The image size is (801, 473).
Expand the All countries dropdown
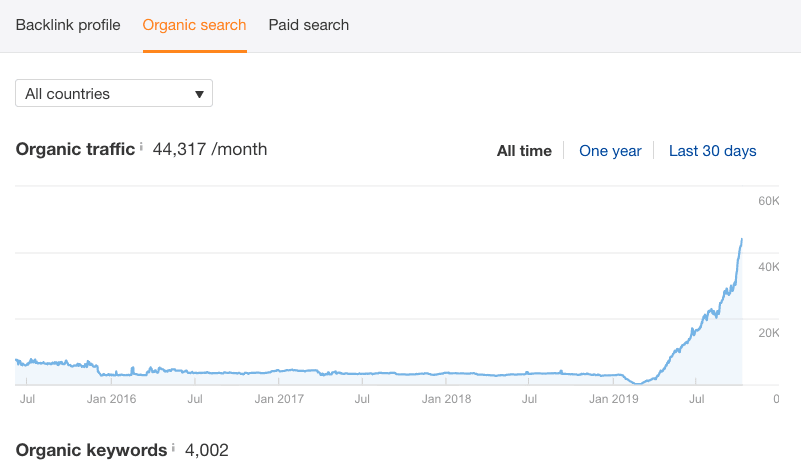(114, 94)
